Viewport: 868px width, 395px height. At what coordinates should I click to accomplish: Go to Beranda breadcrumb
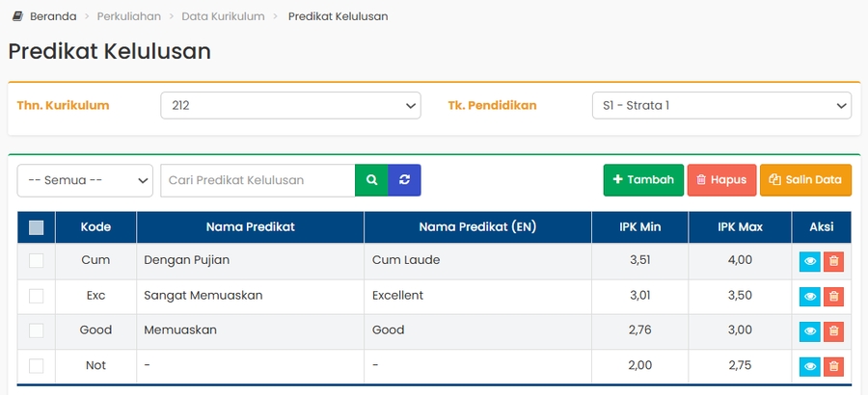coord(52,16)
